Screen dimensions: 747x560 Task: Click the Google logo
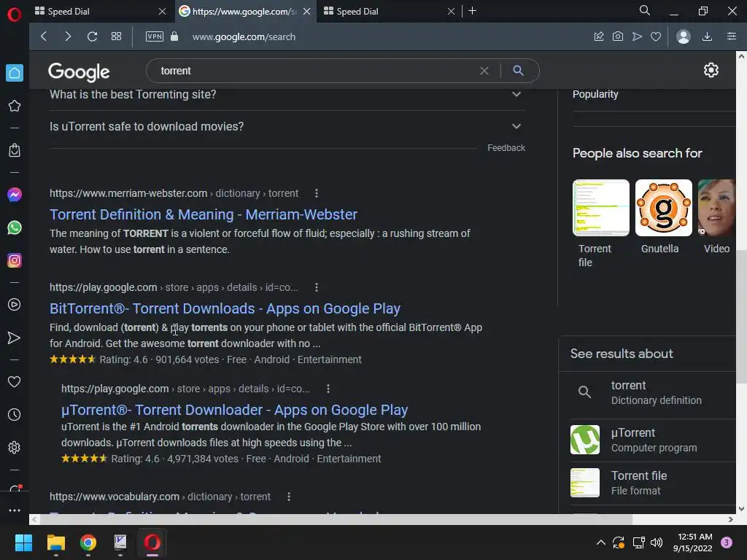click(x=79, y=72)
